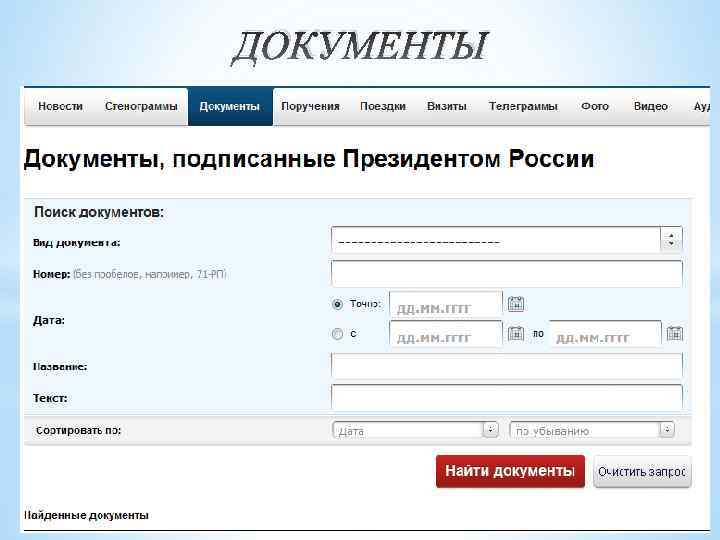
Task: Focus the exact date дд.мм.гггг field
Action: click(x=445, y=304)
